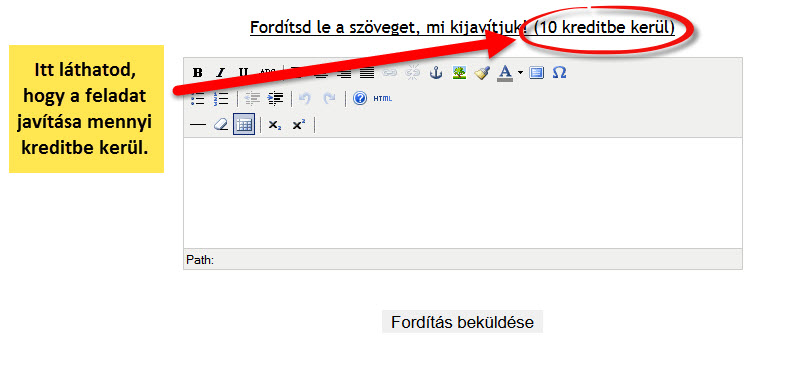
Task: Edit the HTML source code
Action: 382,98
